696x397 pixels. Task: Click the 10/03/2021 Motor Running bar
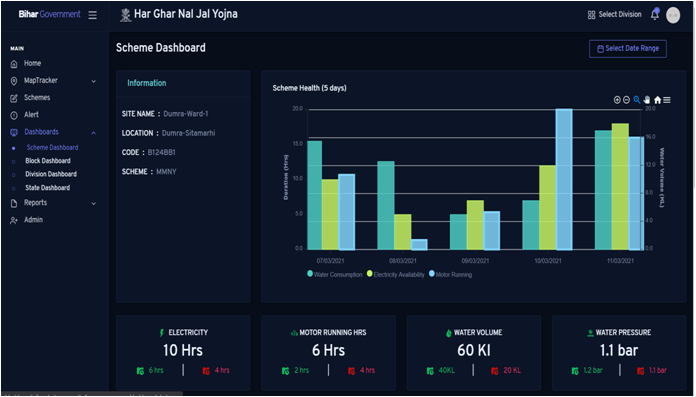coord(564,179)
